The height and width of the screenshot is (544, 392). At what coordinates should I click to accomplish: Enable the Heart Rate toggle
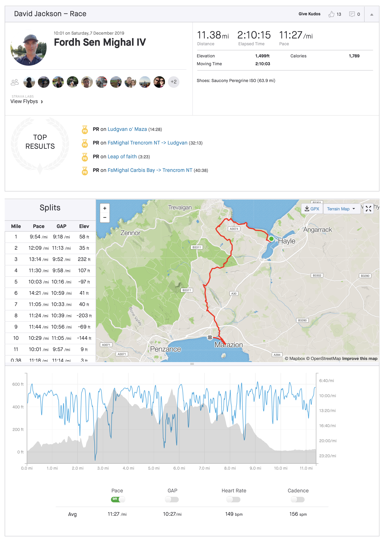coord(233,499)
